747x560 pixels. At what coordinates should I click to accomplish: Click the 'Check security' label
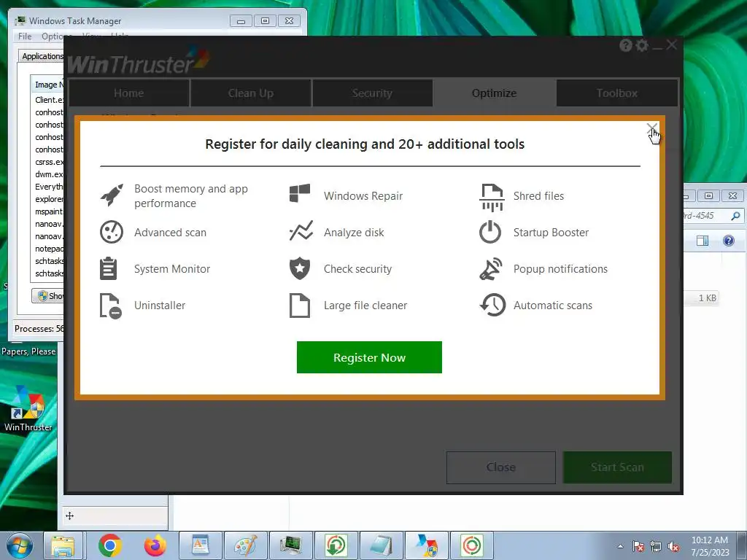pyautogui.click(x=357, y=269)
